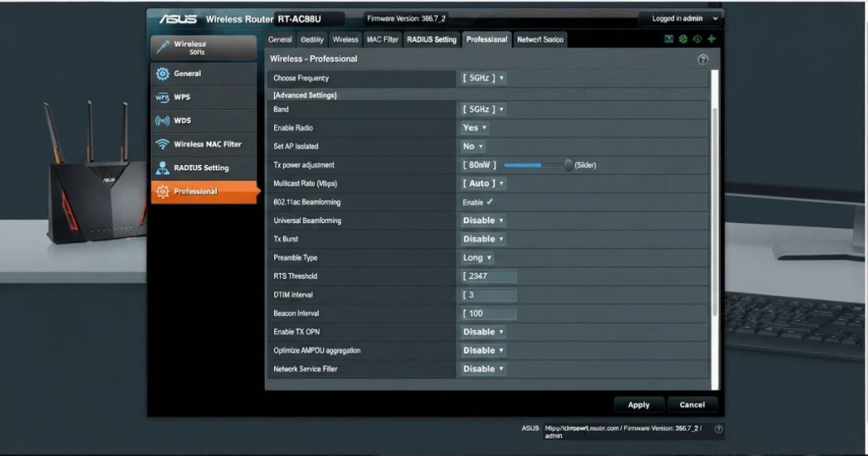Click the Cancel button
Screen dimensions: 868x456
pyautogui.click(x=692, y=405)
